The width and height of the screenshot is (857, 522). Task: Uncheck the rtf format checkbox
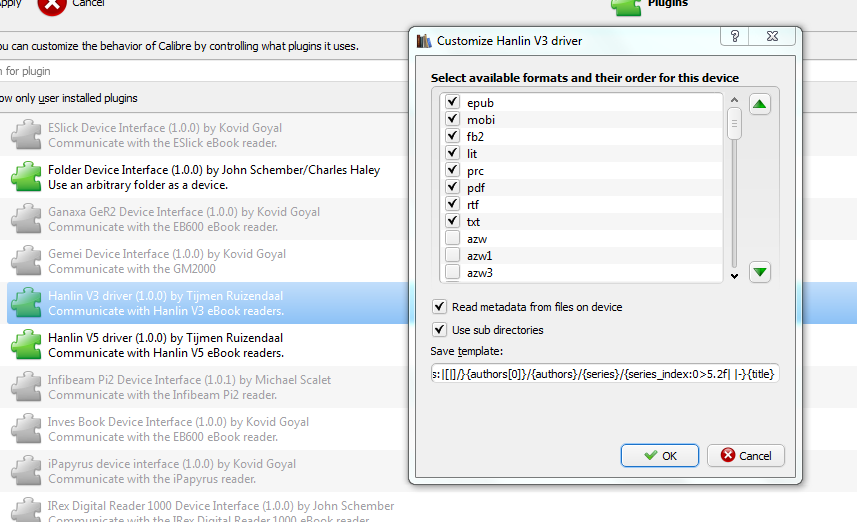point(452,204)
